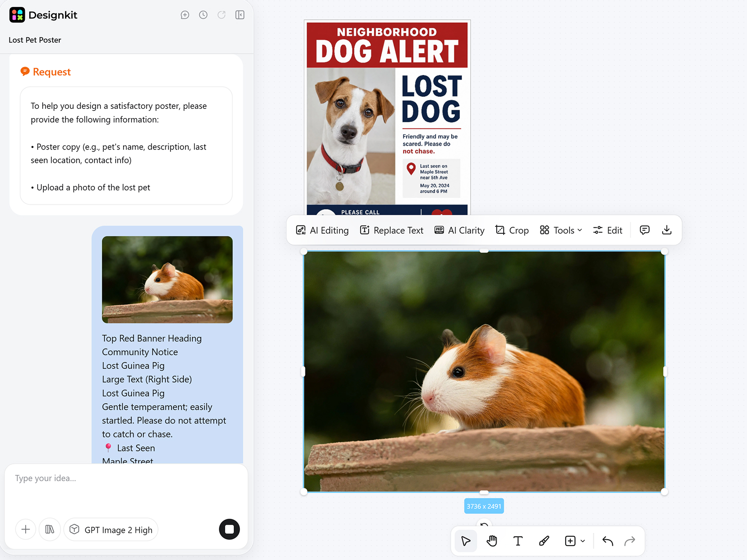The image size is (747, 560).
Task: Click 'Large Text (Right Side)' chat line
Action: (147, 379)
